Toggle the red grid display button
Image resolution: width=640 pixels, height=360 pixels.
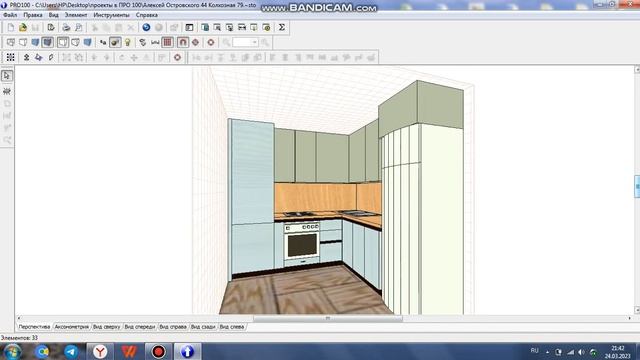pyautogui.click(x=167, y=42)
